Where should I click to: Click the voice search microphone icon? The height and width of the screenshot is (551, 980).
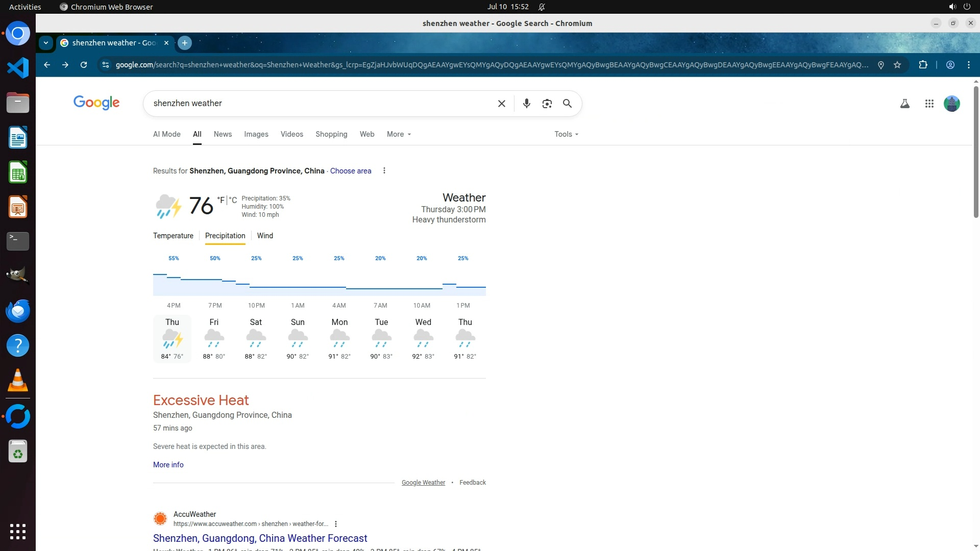[x=526, y=104]
